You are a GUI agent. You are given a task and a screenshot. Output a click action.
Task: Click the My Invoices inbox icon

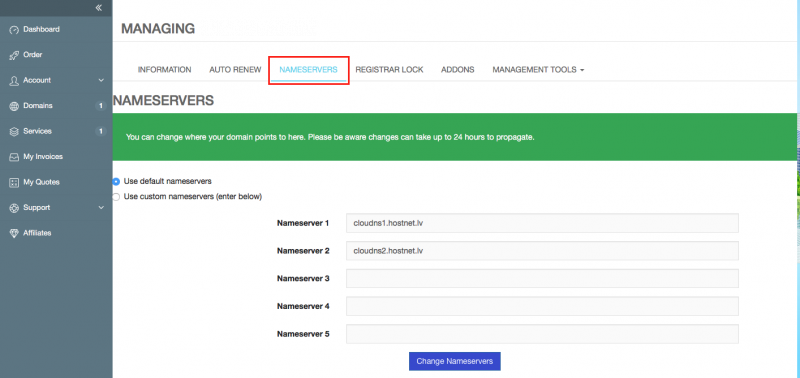pyautogui.click(x=14, y=157)
